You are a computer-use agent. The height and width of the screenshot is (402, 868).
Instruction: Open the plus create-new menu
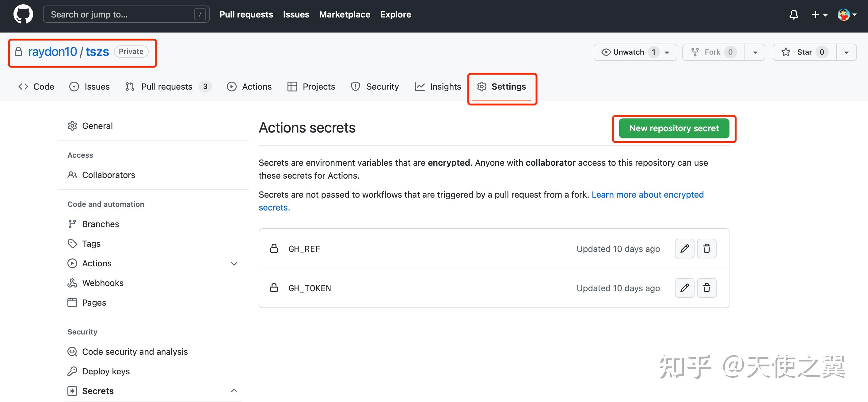[x=820, y=14]
